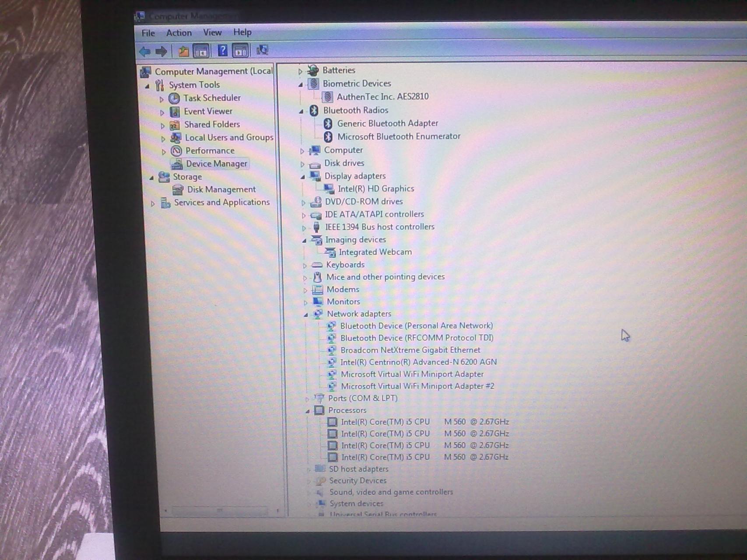Click the Mice and other pointing devices icon
The width and height of the screenshot is (747, 560).
pos(317,277)
